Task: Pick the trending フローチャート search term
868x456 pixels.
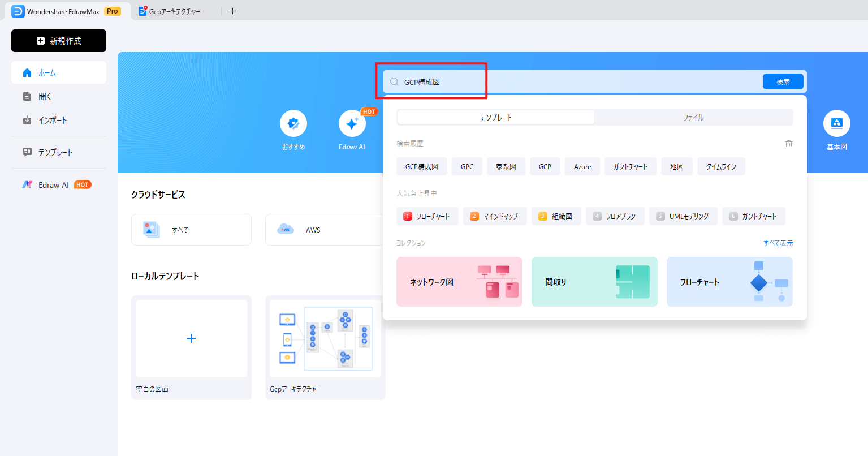Action: point(427,216)
